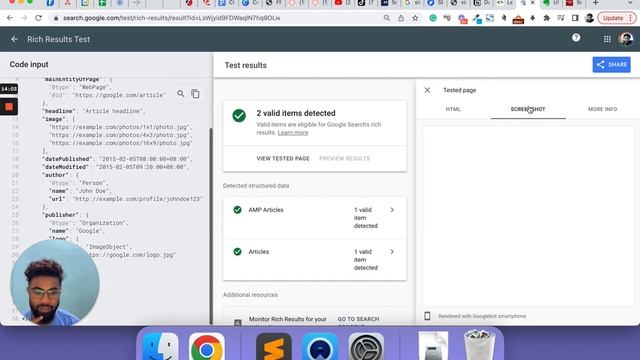The image size is (640, 360).
Task: Open a new browser tab
Action: pos(596,3)
